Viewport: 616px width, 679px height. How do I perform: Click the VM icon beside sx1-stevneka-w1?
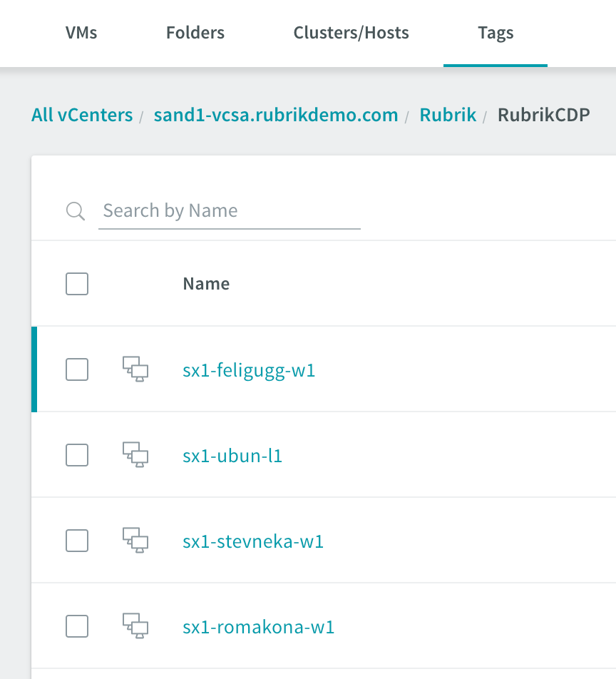pyautogui.click(x=135, y=540)
